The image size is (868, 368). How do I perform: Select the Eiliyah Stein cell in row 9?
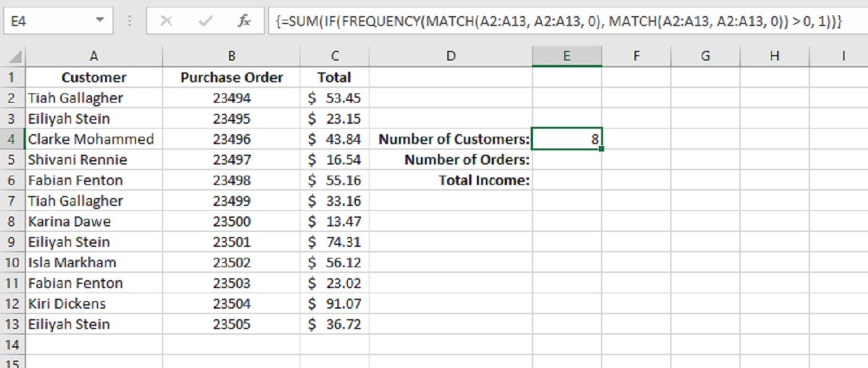(94, 242)
